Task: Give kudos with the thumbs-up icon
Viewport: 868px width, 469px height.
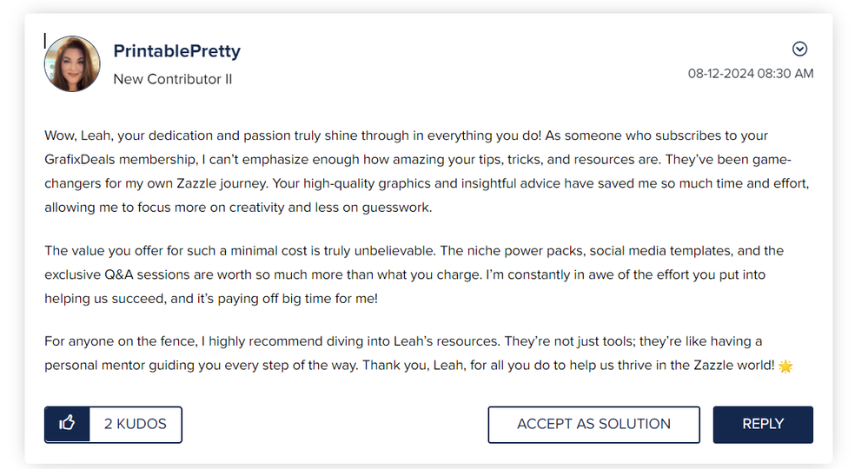Action: pyautogui.click(x=68, y=424)
